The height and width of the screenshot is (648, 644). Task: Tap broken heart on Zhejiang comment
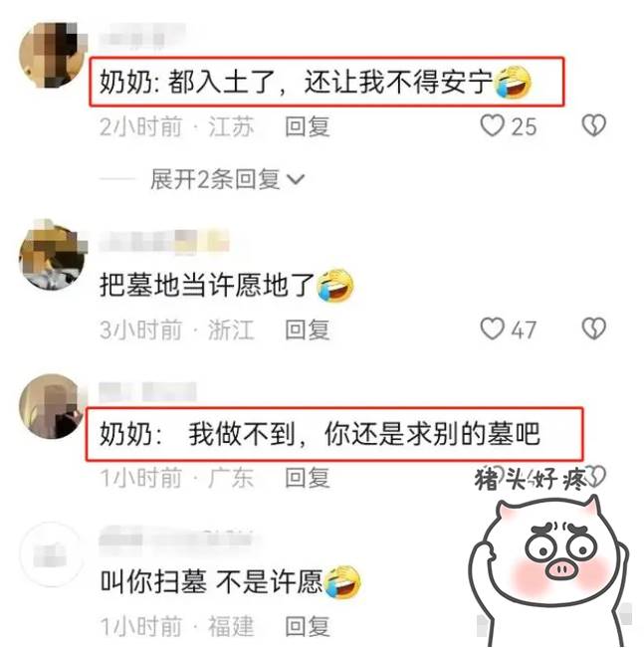coord(594,328)
